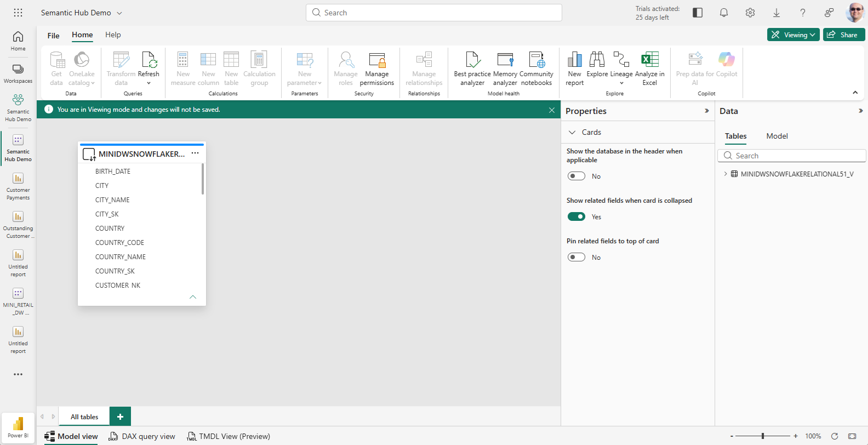
Task: Dismiss the viewing mode notification
Action: click(x=552, y=110)
